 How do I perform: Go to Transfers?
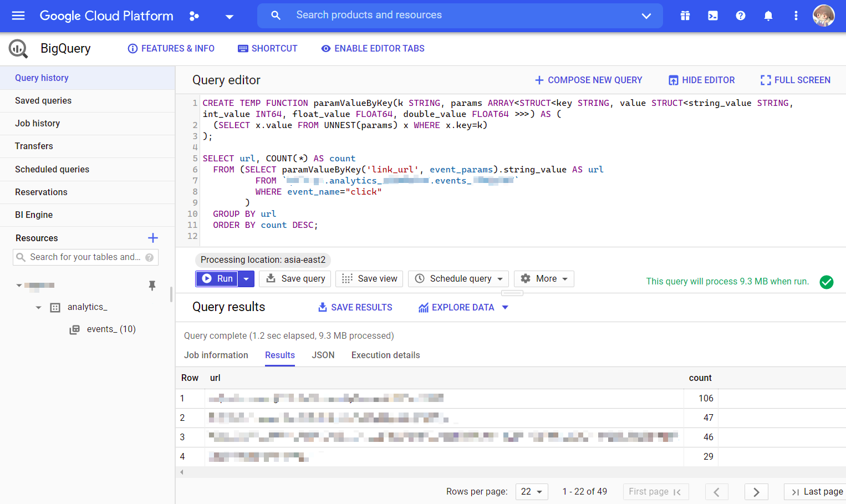pyautogui.click(x=88, y=146)
